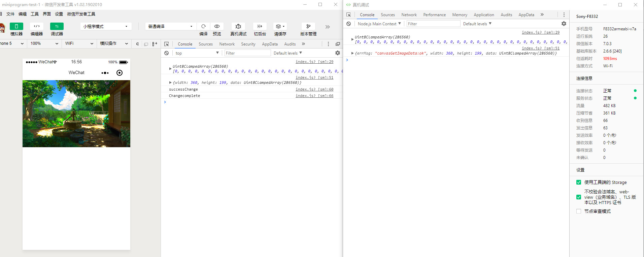The image size is (644, 257).
Task: Open index.js [sm]:51 link in remote console
Action: point(541,48)
